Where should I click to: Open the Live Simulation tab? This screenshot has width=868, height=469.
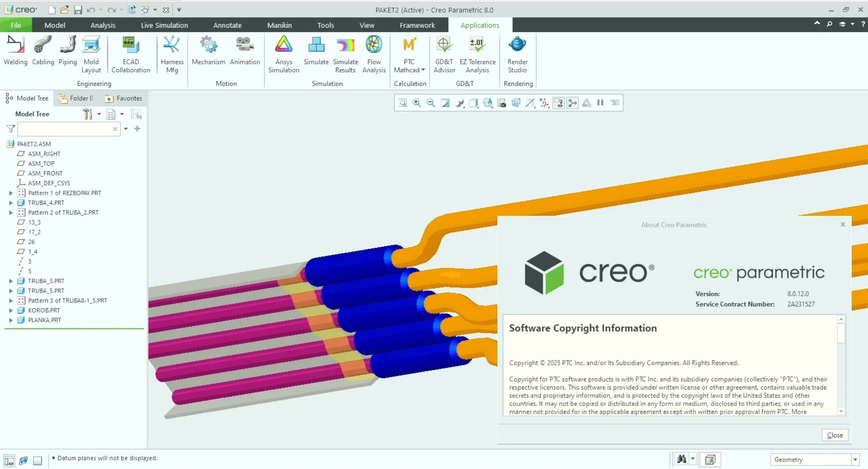tap(164, 25)
